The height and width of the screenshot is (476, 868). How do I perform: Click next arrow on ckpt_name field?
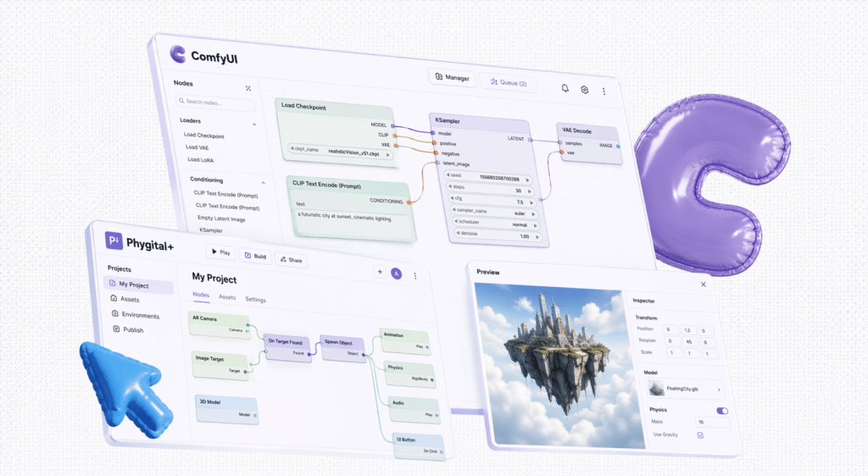click(x=388, y=155)
